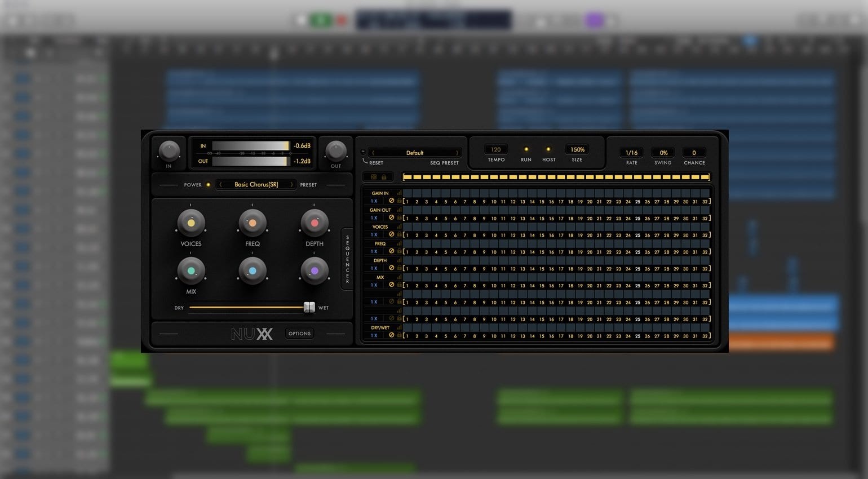Viewport: 868px width, 479px height.
Task: Click the DRY/WET row bypass icon
Action: 391,335
